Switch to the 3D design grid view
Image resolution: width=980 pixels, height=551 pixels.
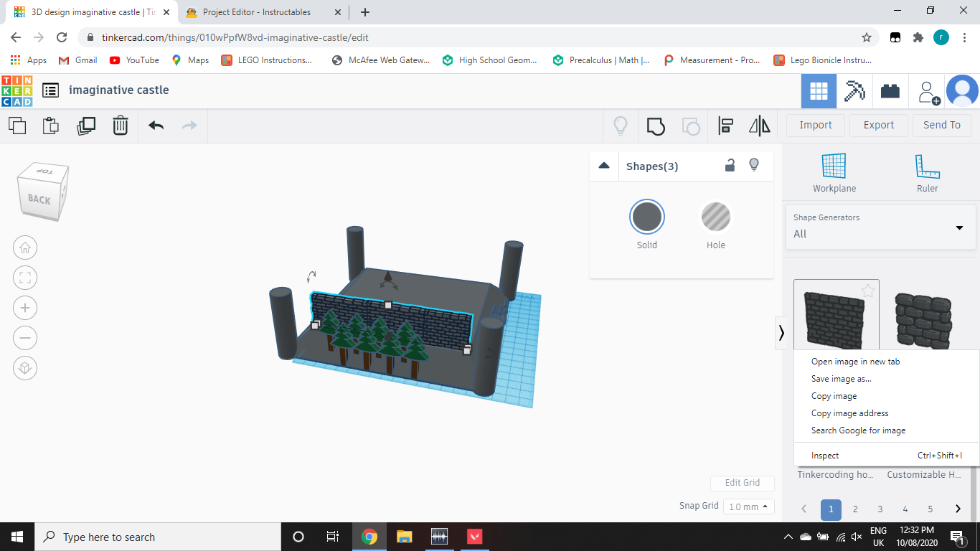[x=819, y=91]
